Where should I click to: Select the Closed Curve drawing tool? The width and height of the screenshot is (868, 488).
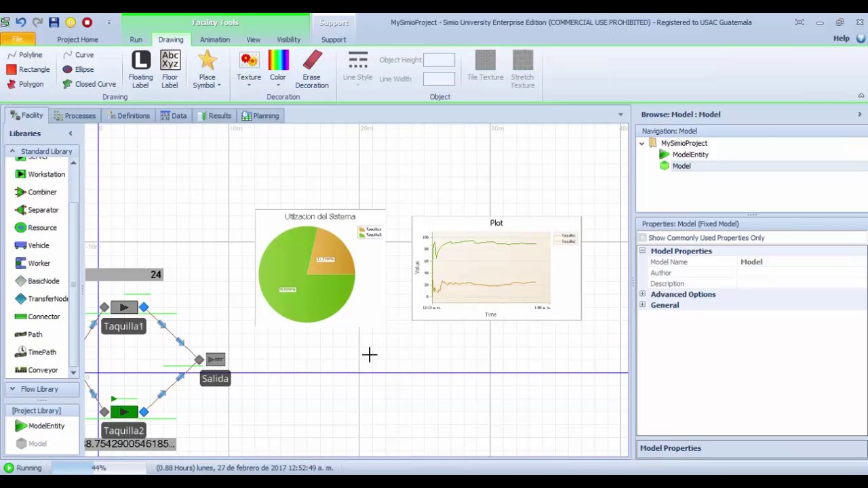coord(89,84)
